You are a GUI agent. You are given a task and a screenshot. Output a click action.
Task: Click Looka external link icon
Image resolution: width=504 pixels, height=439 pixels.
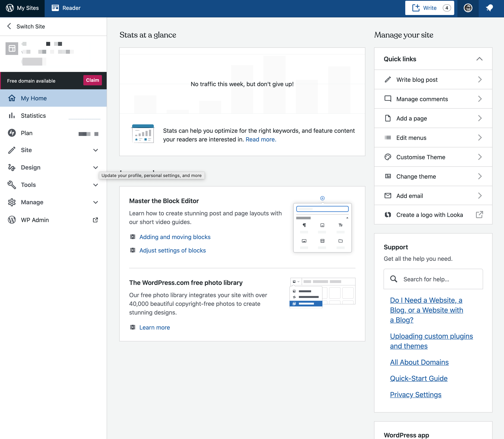point(479,215)
